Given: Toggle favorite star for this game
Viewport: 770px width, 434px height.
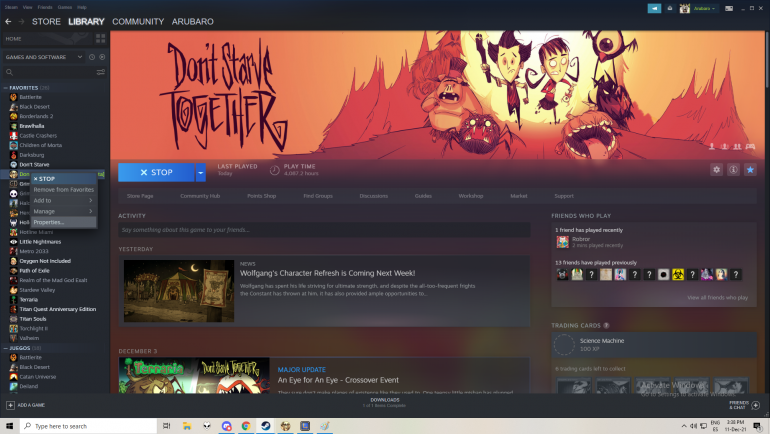Looking at the screenshot, I should pos(750,170).
